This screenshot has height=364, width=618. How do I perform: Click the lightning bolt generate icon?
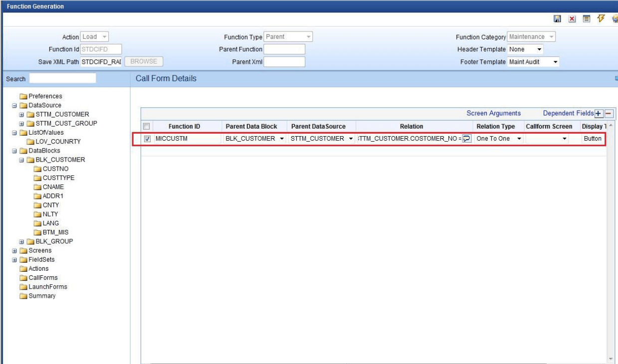click(601, 18)
